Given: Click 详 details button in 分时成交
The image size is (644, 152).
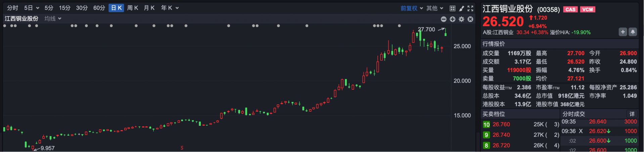Looking at the screenshot, I should [x=632, y=114].
